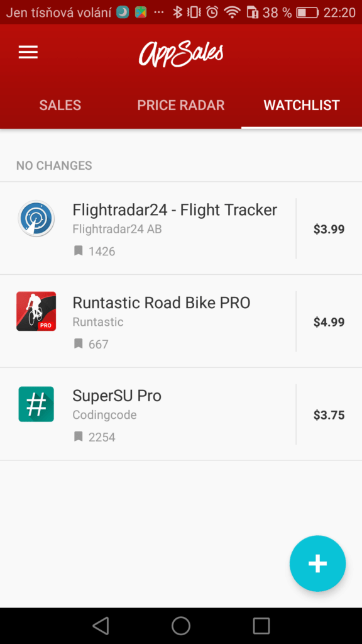Open the SuperSU Pro list entry

181,414
